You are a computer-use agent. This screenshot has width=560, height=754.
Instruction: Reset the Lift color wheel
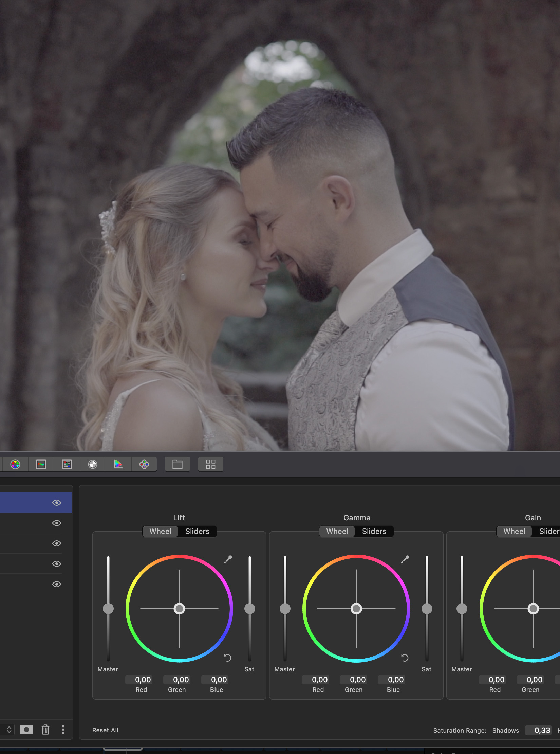pyautogui.click(x=228, y=658)
